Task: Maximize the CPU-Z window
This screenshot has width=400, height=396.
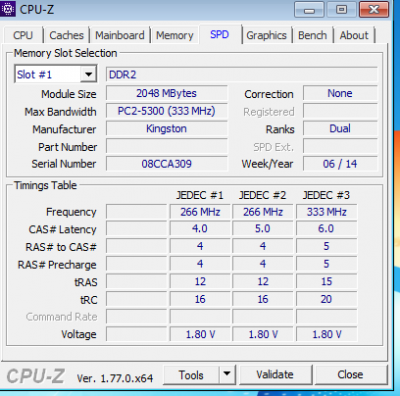Action: [x=341, y=10]
